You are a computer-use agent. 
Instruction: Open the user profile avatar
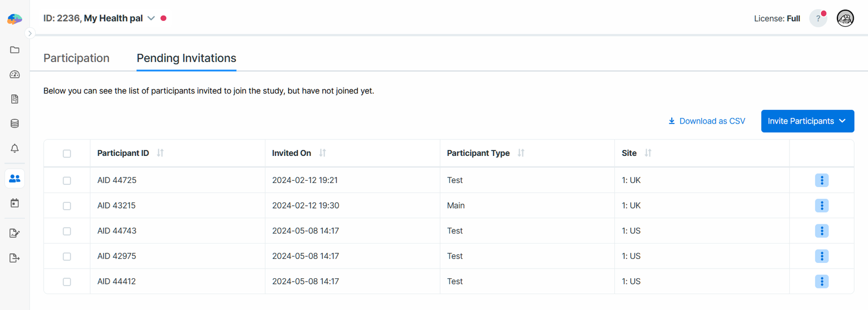coord(845,19)
